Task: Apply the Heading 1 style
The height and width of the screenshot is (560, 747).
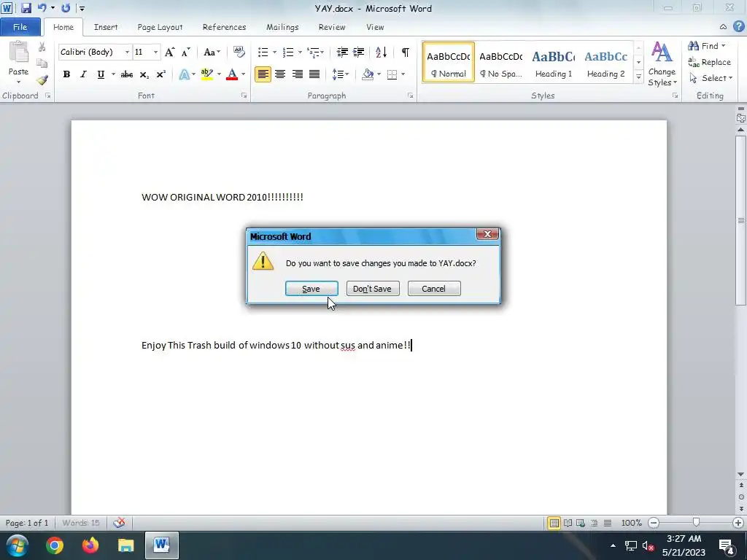Action: (553, 63)
